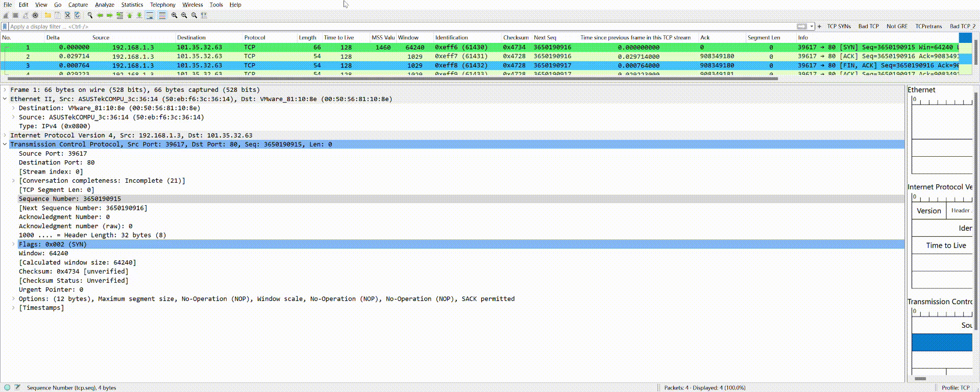
Task: Open the Statistics menu
Action: [132, 5]
